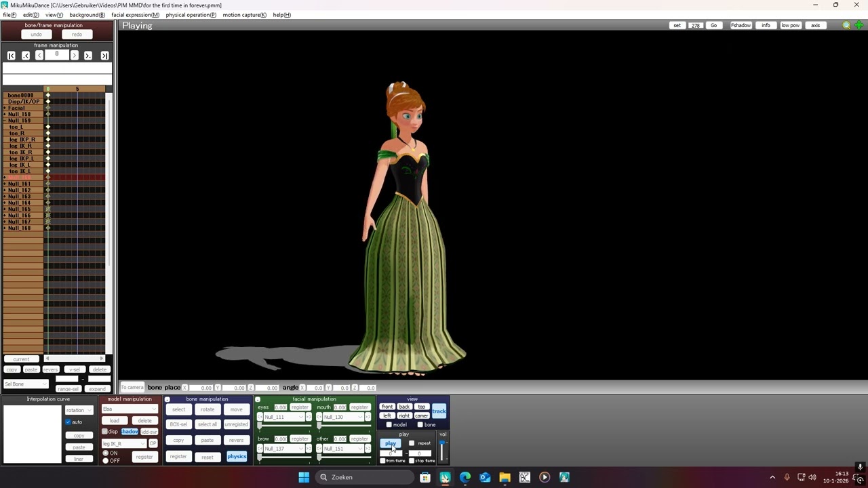Viewport: 868px width, 488px height.
Task: Click the Fshadow button
Action: pos(741,26)
